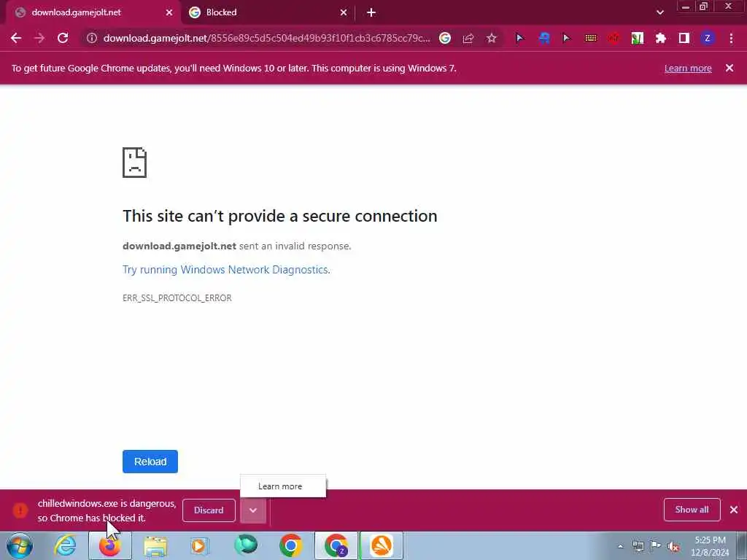Viewport: 747px width, 560px height.
Task: Open the orange Avast taskbar app
Action: pyautogui.click(x=382, y=545)
